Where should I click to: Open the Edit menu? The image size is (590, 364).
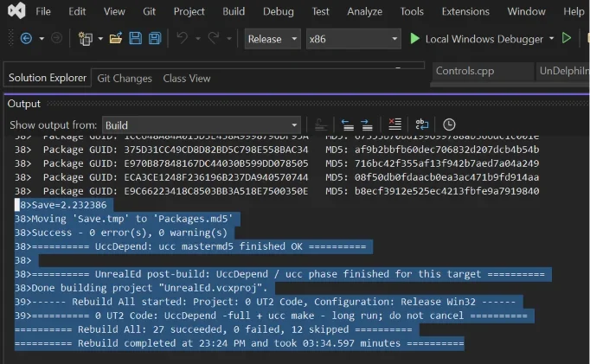(77, 11)
